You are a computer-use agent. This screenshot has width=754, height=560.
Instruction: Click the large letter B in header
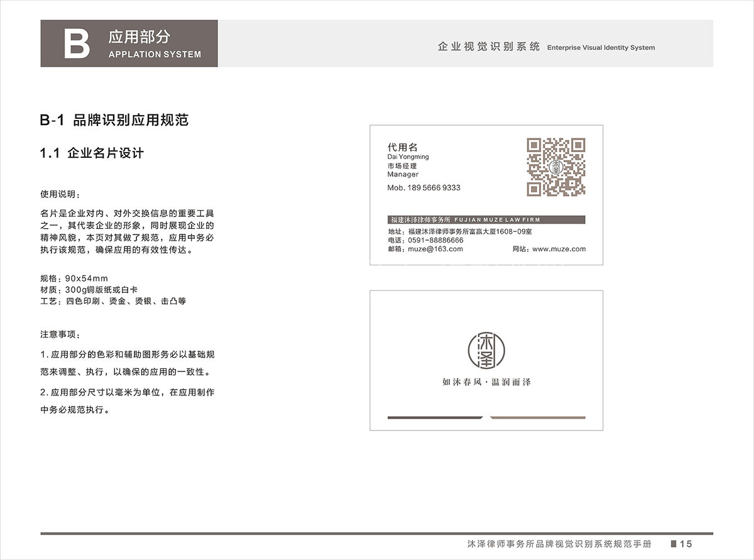point(77,43)
